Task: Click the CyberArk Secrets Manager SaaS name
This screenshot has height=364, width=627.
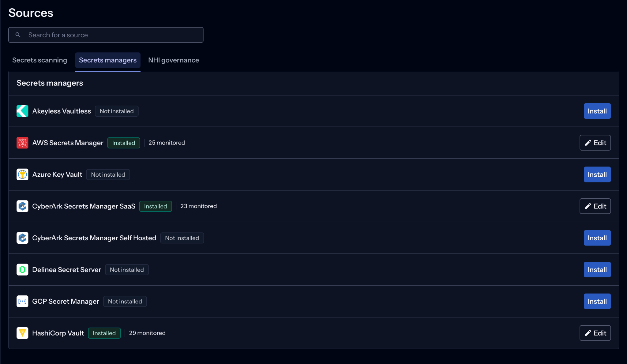Action: (x=84, y=206)
